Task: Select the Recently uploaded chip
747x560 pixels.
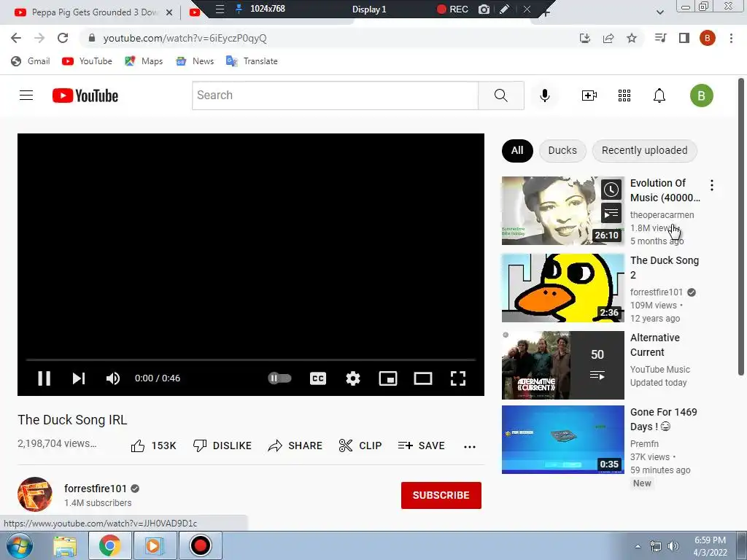Action: tap(645, 150)
